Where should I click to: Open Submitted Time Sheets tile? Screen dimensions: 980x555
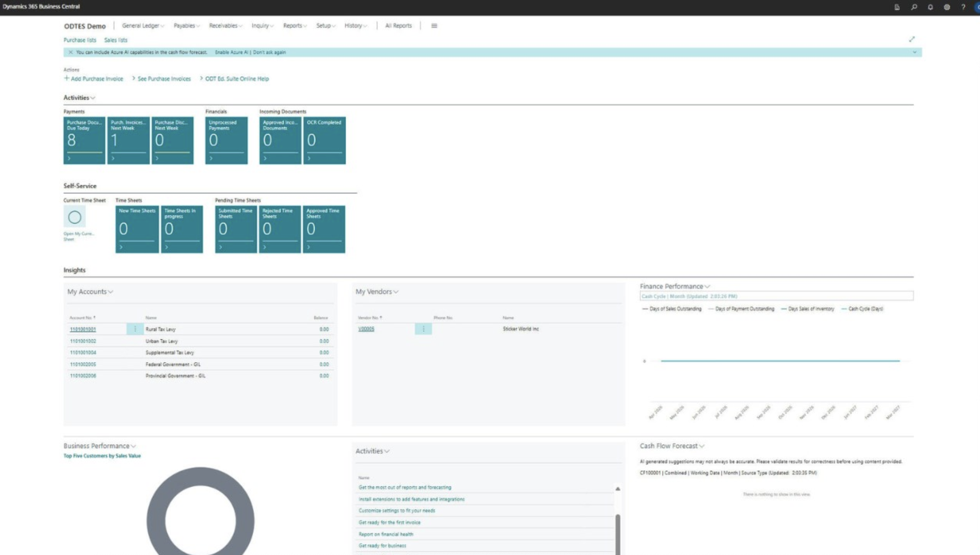pos(236,229)
